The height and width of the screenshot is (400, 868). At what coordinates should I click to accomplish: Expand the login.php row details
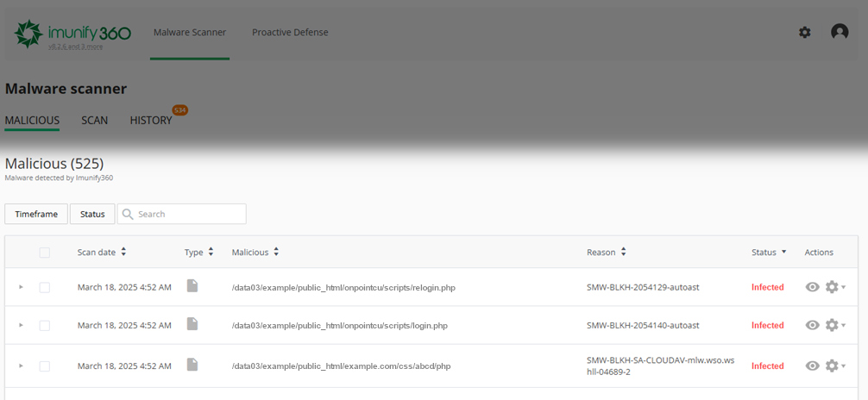click(x=21, y=325)
